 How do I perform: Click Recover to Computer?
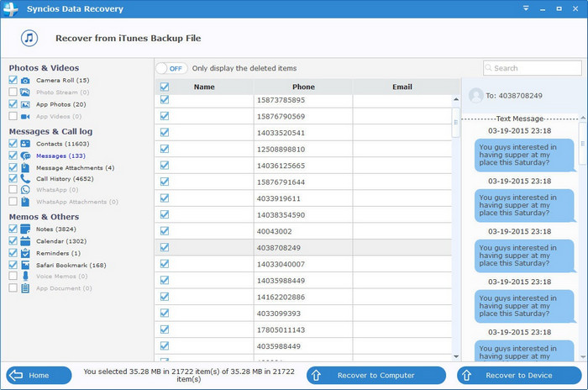pos(376,376)
